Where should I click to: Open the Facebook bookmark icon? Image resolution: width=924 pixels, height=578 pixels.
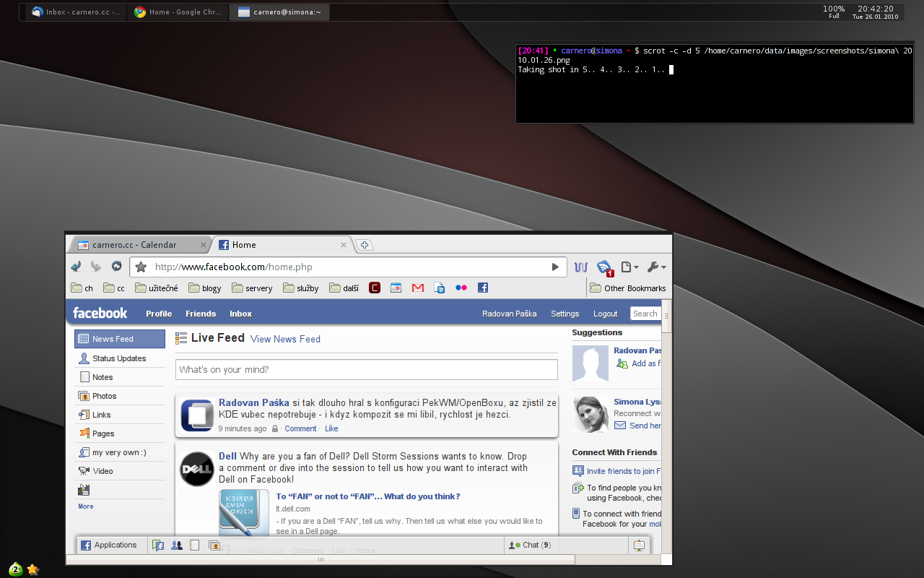[483, 288]
